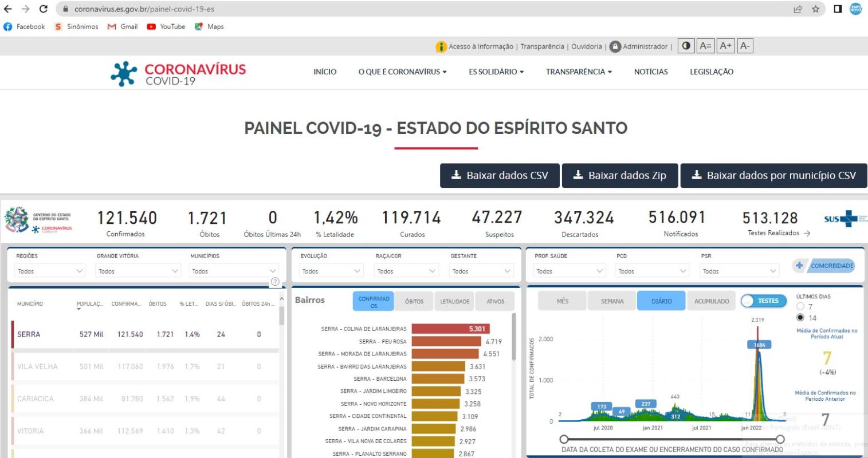The image size is (868, 458).
Task: Click the Baixar dados CSV button
Action: click(500, 176)
